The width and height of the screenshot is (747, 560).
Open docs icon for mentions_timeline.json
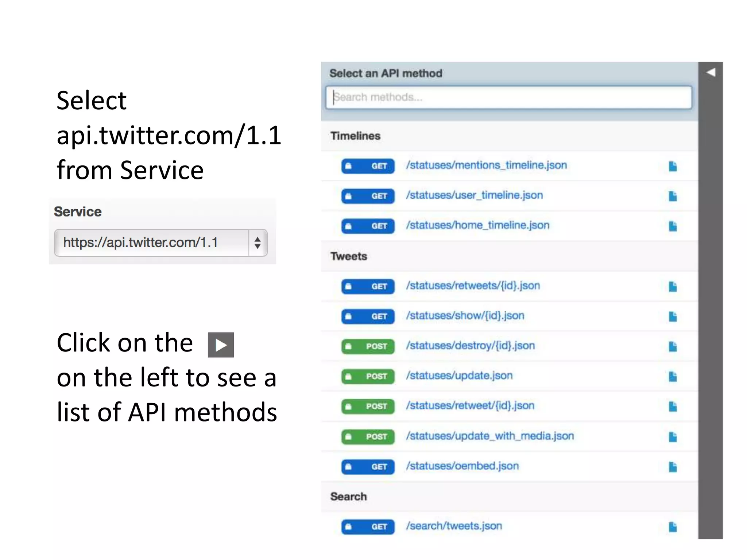click(673, 166)
